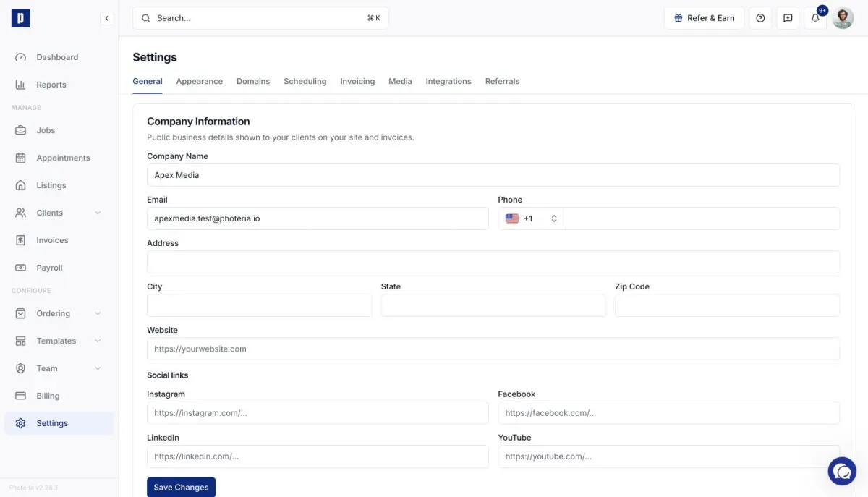Click the Phone number input field

[x=702, y=218]
